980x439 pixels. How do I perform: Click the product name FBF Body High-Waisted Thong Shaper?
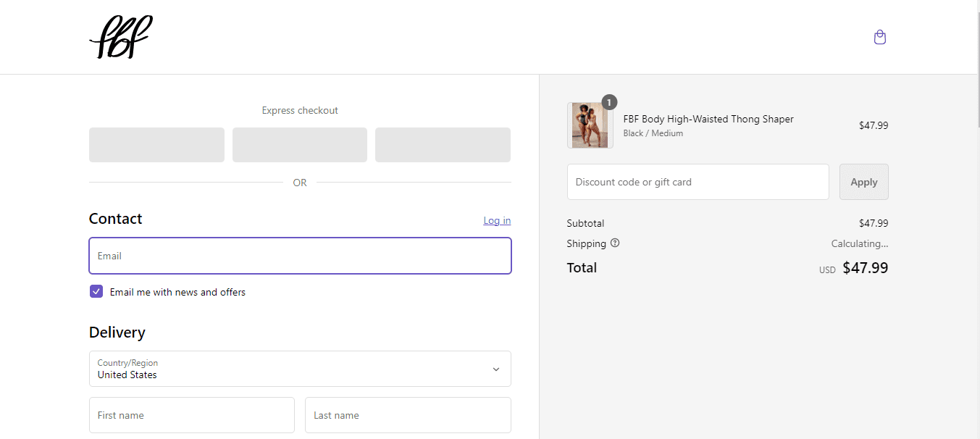click(x=708, y=119)
